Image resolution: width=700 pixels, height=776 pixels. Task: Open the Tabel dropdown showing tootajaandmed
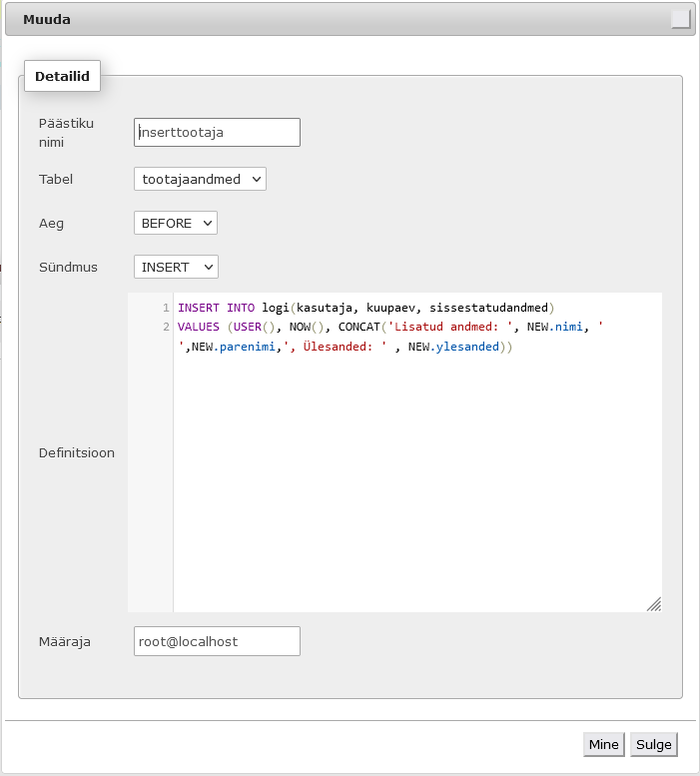pos(200,179)
